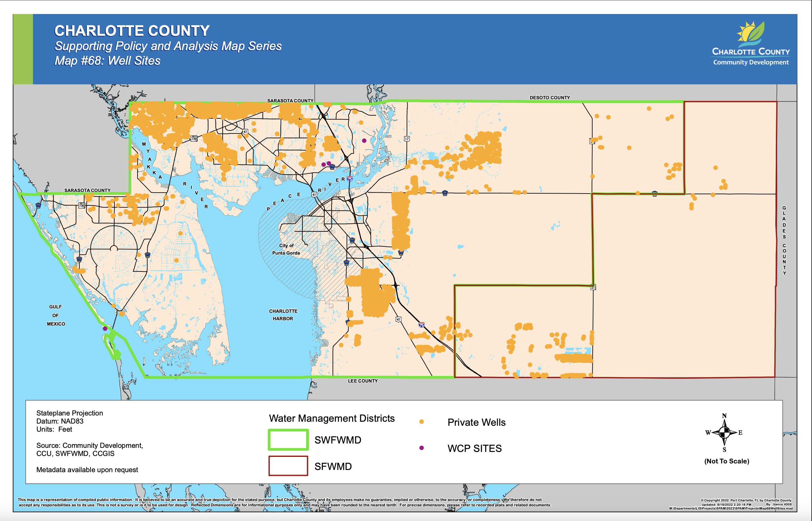Image resolution: width=812 pixels, height=521 pixels.
Task: Click the SWFWMD green color swatch
Action: click(x=288, y=440)
